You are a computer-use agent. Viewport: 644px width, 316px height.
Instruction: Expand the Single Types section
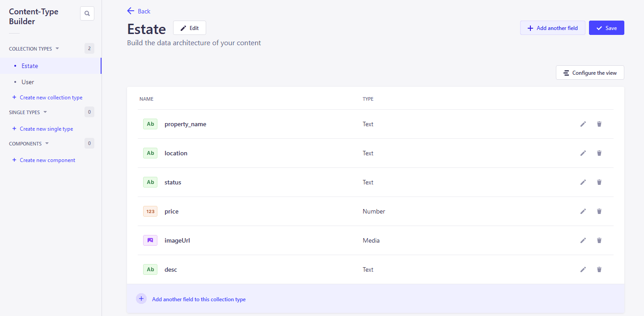pyautogui.click(x=45, y=112)
